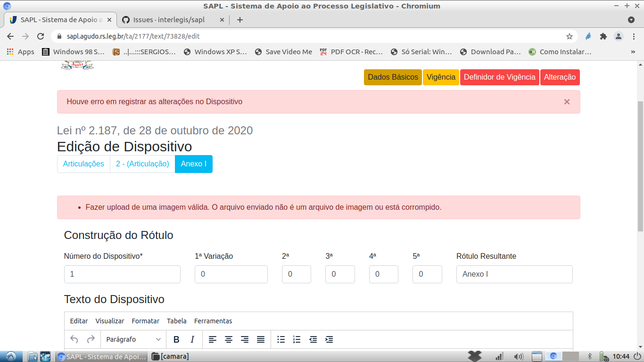Viewport: 644px width, 362px height.
Task: Center align text
Action: (x=229, y=339)
